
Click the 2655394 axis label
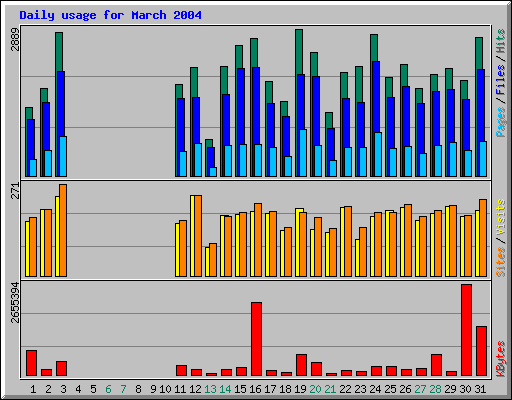[15, 302]
